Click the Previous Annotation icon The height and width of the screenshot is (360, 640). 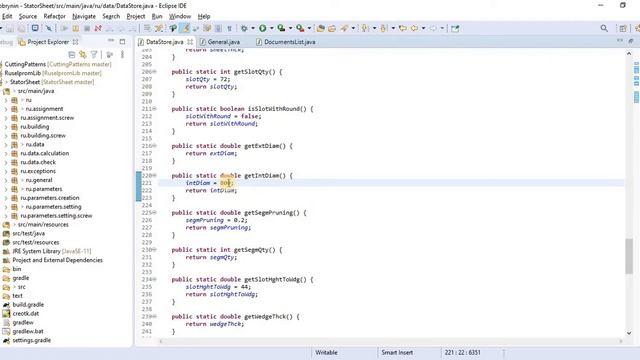pyautogui.click(x=384, y=28)
